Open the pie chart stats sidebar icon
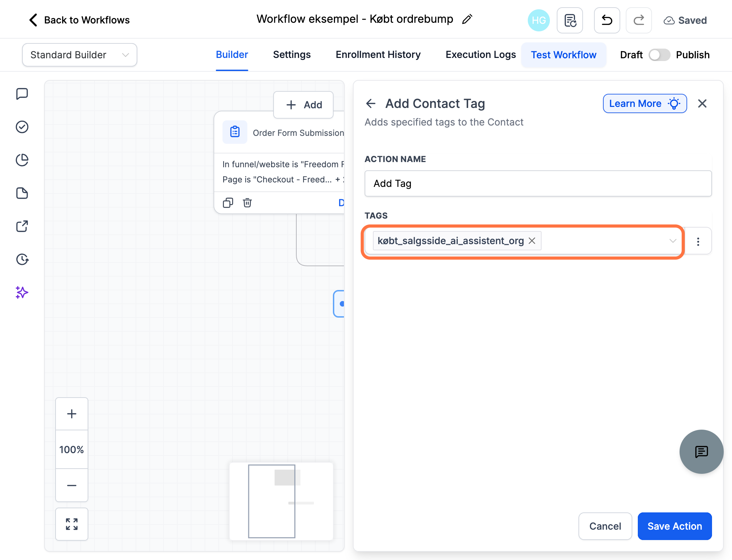Viewport: 732px width, 560px height. coord(22,160)
